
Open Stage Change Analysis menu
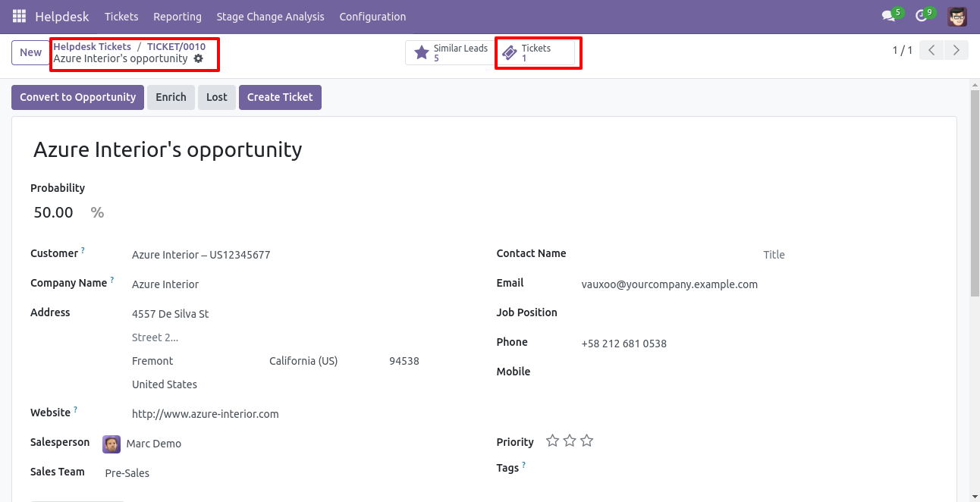click(x=270, y=16)
